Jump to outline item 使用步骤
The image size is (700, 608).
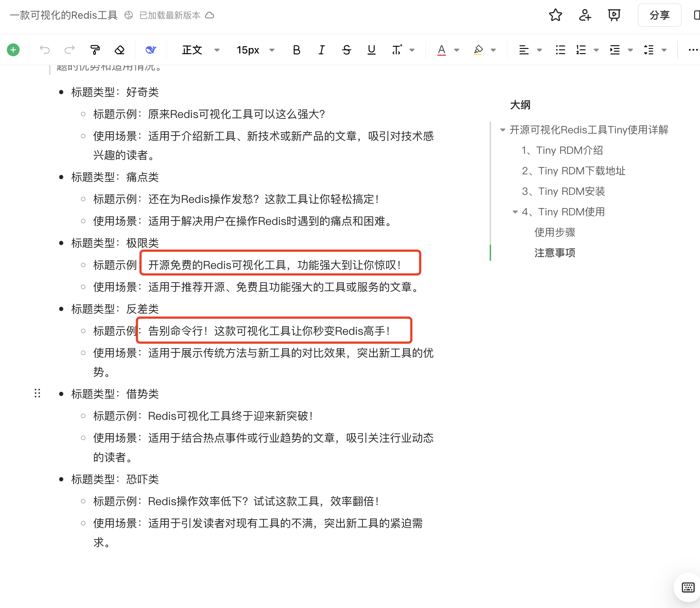click(555, 232)
